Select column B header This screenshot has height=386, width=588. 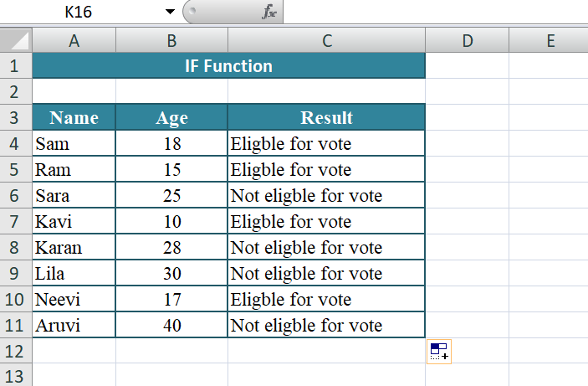(x=171, y=40)
